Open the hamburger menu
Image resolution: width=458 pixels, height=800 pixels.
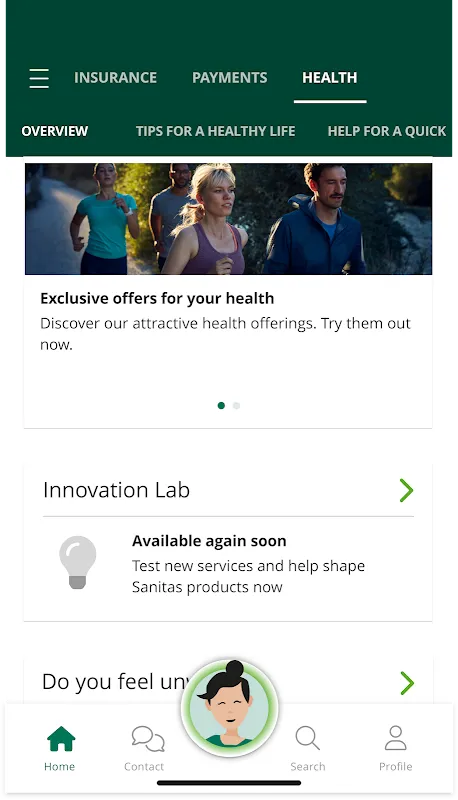39,78
